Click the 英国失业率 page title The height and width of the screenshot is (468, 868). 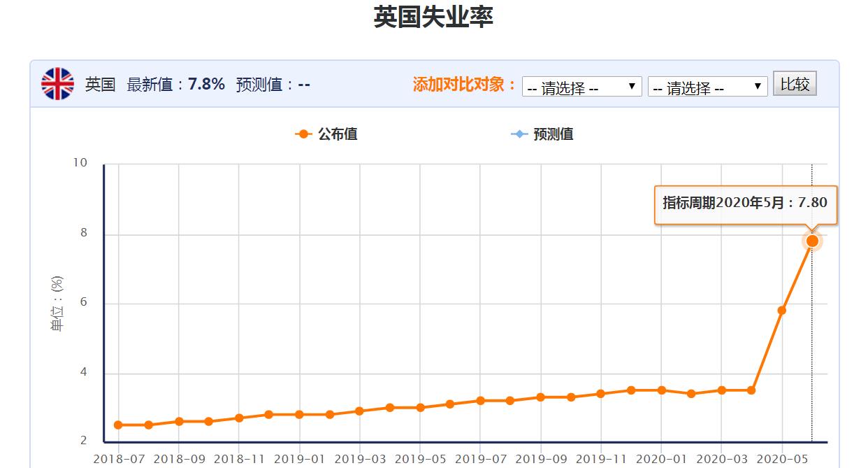coord(434,15)
